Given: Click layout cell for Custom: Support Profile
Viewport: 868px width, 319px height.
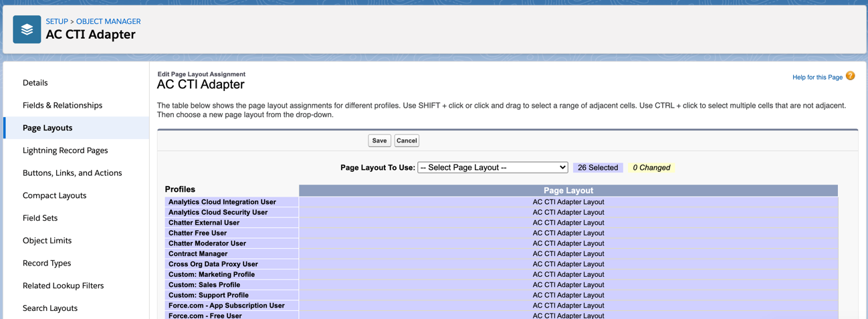Looking at the screenshot, I should (568, 295).
